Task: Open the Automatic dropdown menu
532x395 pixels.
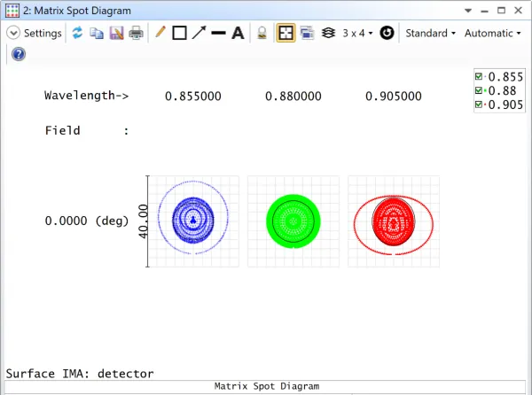Action: [493, 33]
